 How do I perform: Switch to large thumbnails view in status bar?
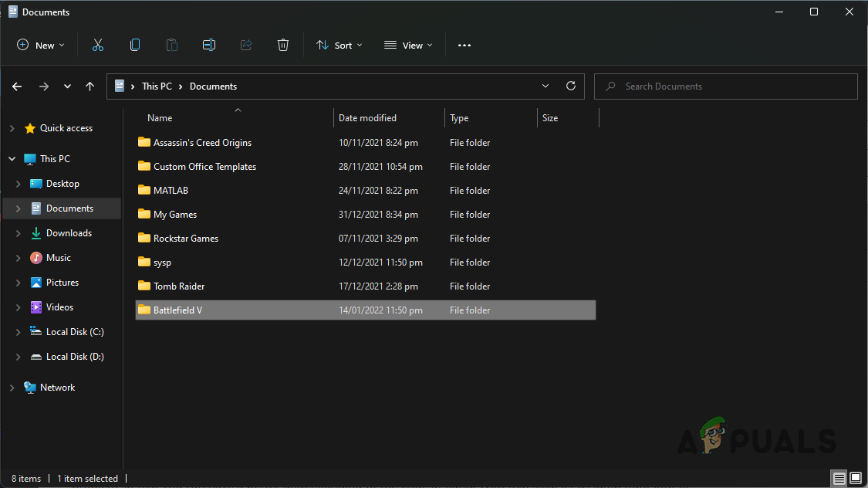coord(855,479)
